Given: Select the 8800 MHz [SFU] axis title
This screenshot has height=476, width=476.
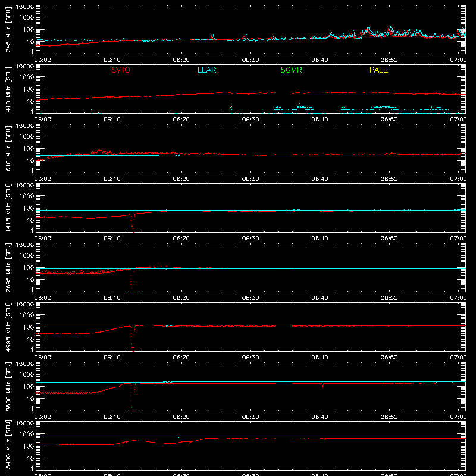Looking at the screenshot, I should pyautogui.click(x=8, y=387).
